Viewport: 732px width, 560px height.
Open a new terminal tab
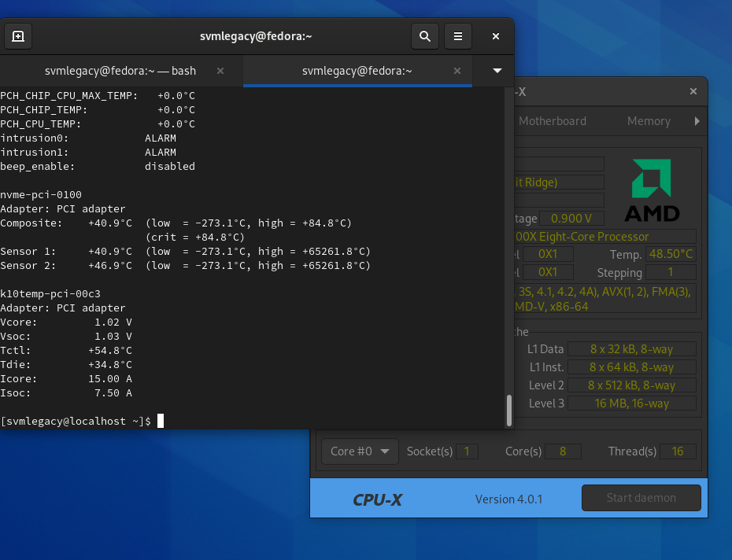click(x=18, y=35)
